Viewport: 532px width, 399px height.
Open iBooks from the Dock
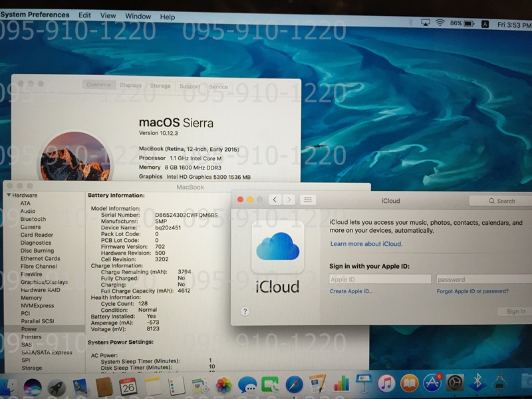coord(410,383)
